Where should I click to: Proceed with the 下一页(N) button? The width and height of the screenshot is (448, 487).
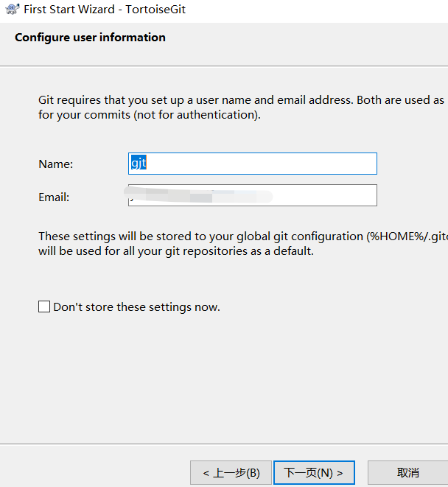coord(314,473)
